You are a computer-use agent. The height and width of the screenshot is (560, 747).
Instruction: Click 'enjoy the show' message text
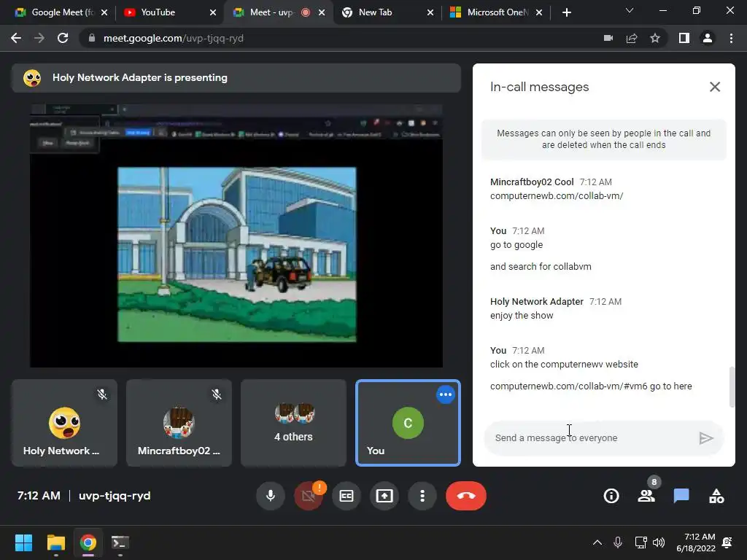[x=522, y=315]
